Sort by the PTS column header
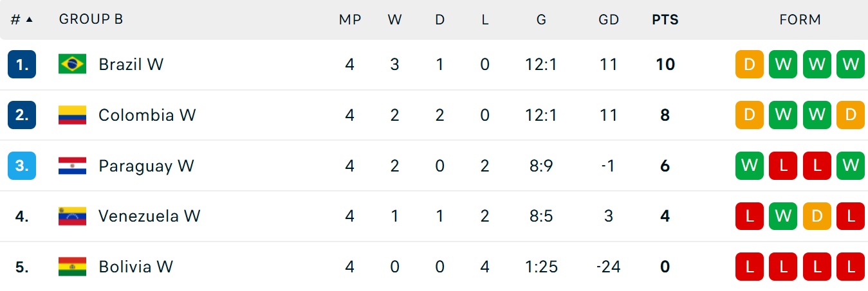 coord(665,20)
